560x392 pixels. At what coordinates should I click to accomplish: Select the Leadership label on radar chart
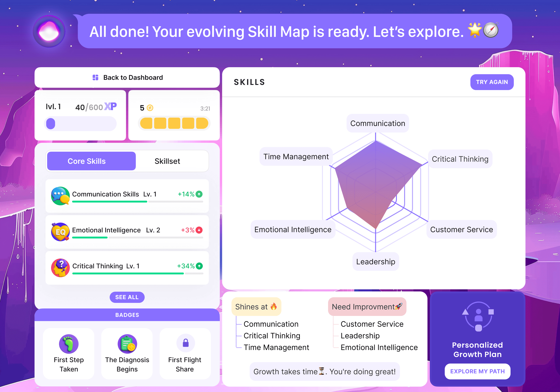coord(375,262)
